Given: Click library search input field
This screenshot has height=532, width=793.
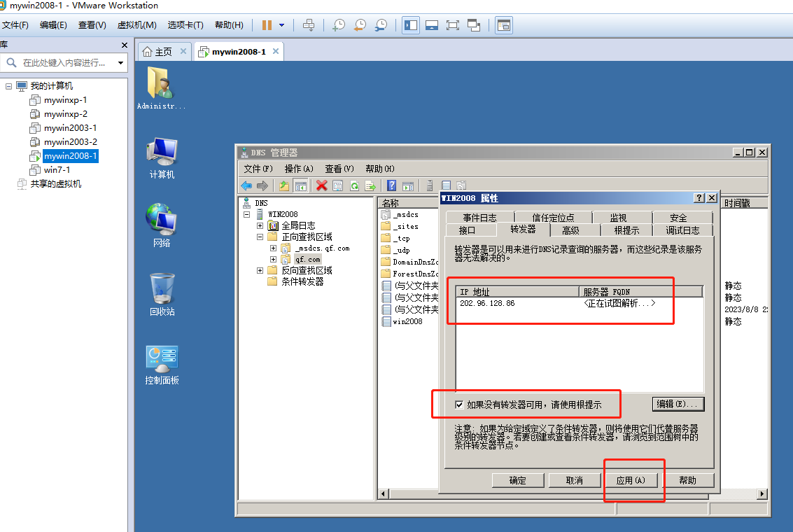Looking at the screenshot, I should tap(64, 63).
